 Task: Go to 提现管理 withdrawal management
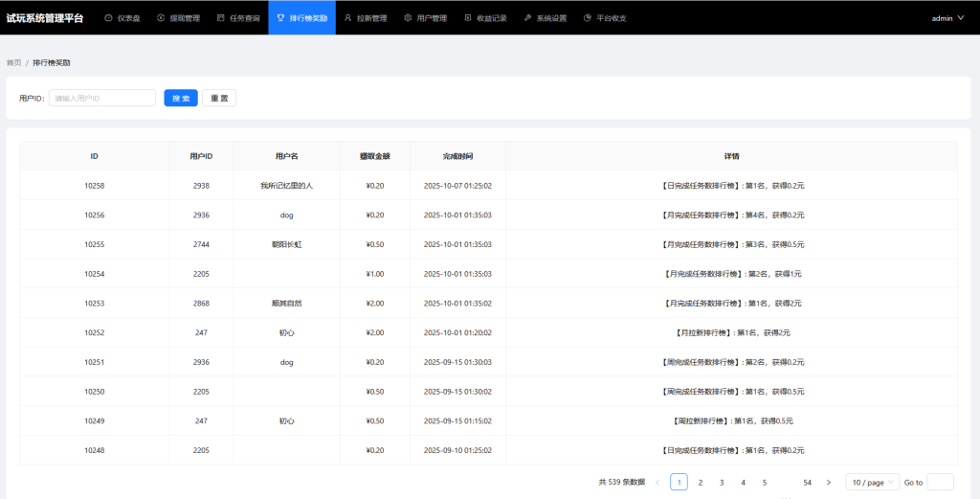click(x=178, y=18)
